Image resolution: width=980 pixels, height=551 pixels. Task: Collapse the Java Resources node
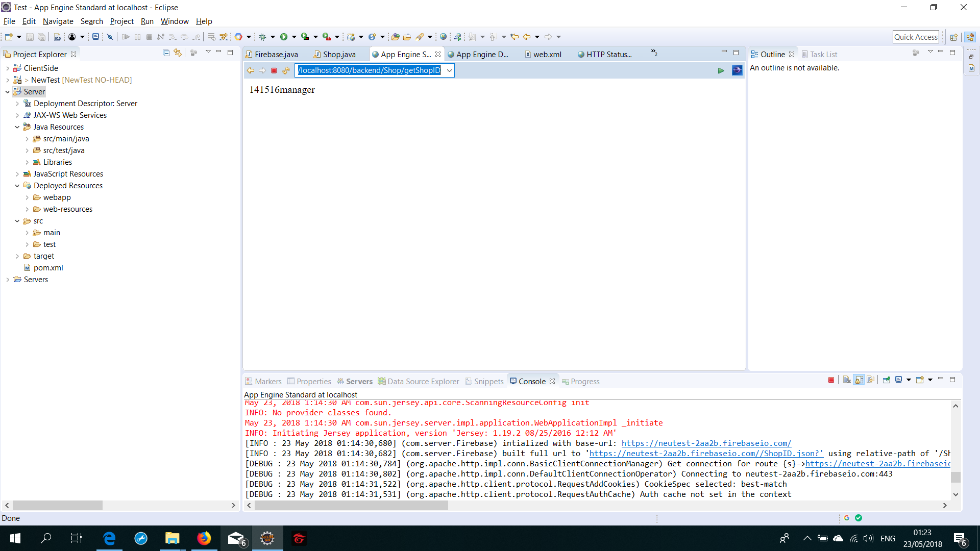(x=17, y=127)
